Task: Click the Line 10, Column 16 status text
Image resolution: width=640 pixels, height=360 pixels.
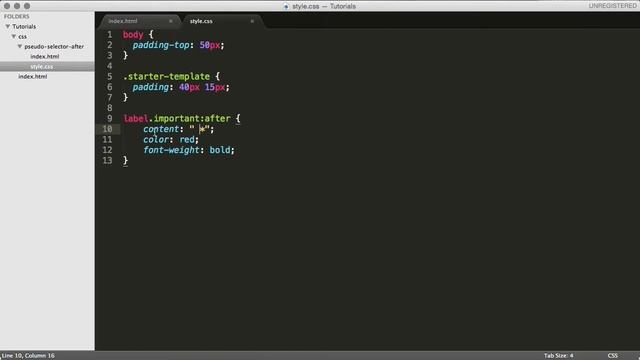Action: (28, 356)
